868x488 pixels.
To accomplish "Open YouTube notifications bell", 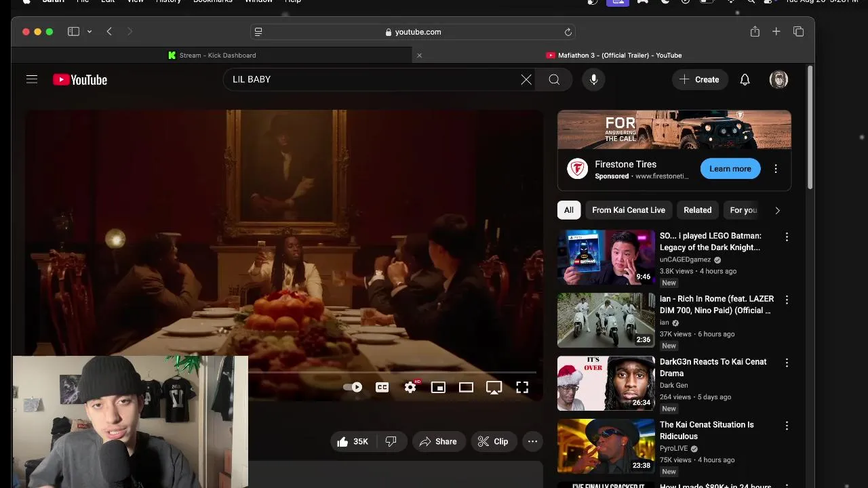I will coord(745,80).
